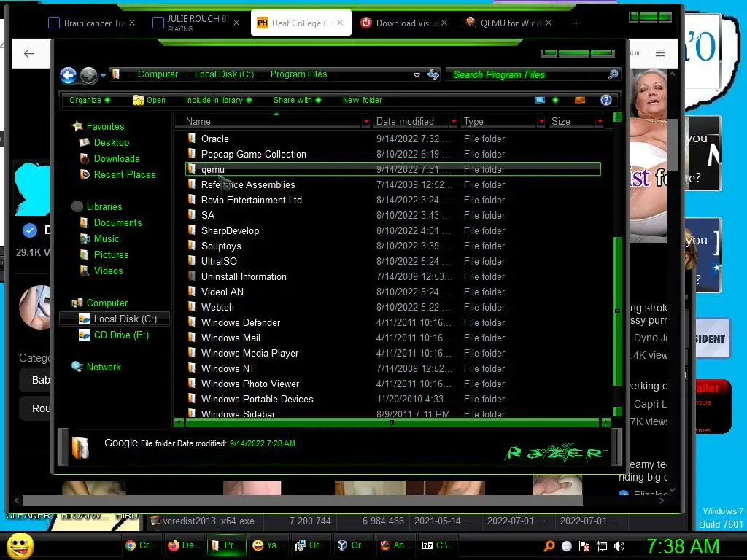Select Local Disk (C:) in the breadcrumb
The height and width of the screenshot is (560, 747).
[x=224, y=74]
